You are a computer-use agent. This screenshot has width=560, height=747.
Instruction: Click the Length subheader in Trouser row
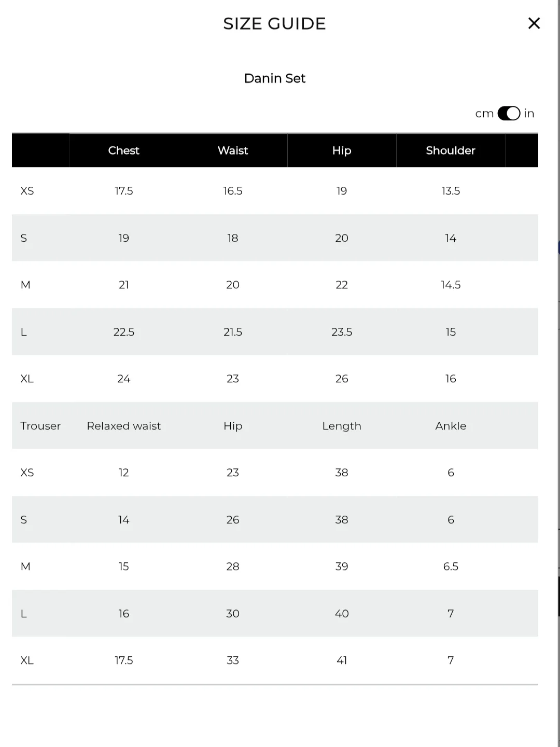coord(342,426)
